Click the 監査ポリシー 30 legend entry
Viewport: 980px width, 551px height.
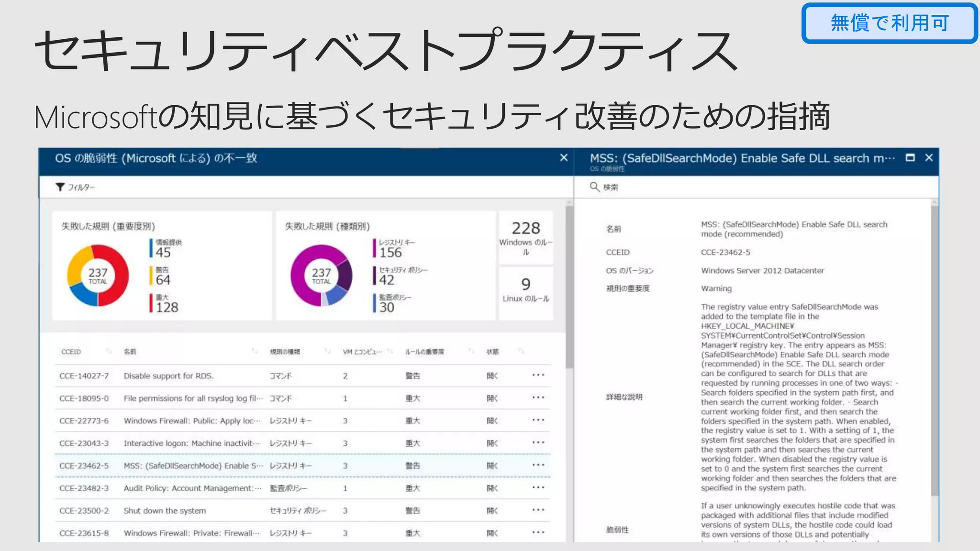click(392, 304)
